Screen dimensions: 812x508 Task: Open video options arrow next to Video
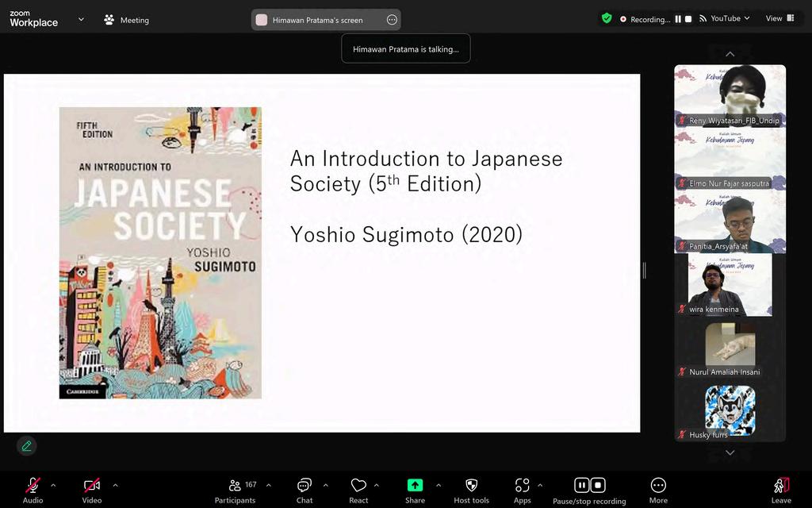pos(116,486)
